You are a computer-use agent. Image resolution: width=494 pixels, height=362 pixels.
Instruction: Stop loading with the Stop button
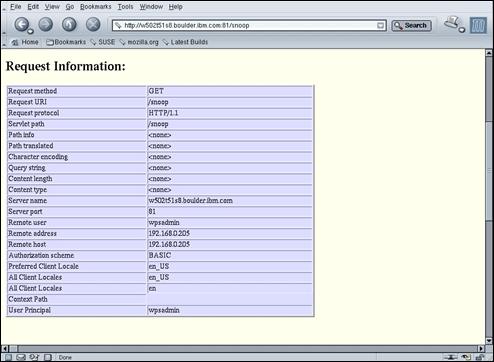(x=93, y=24)
